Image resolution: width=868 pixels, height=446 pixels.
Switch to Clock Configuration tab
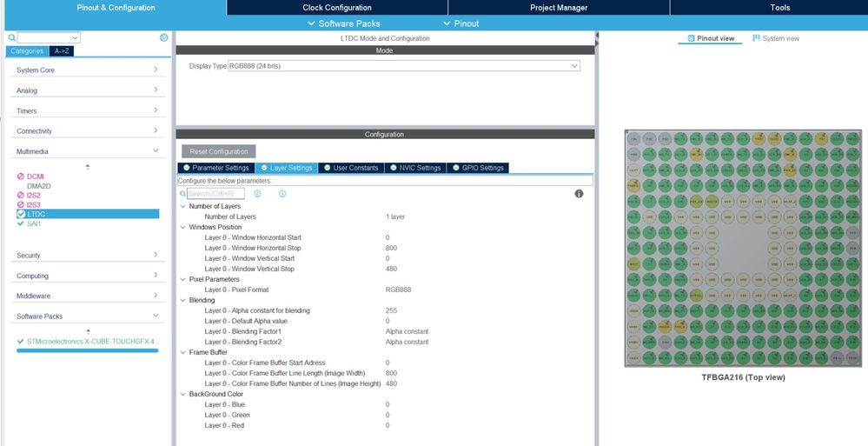click(337, 7)
